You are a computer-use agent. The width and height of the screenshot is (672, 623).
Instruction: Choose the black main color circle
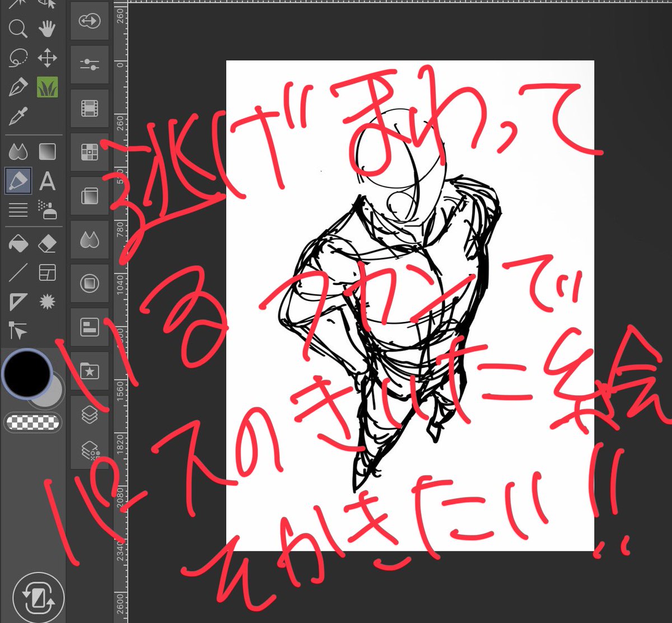point(27,373)
